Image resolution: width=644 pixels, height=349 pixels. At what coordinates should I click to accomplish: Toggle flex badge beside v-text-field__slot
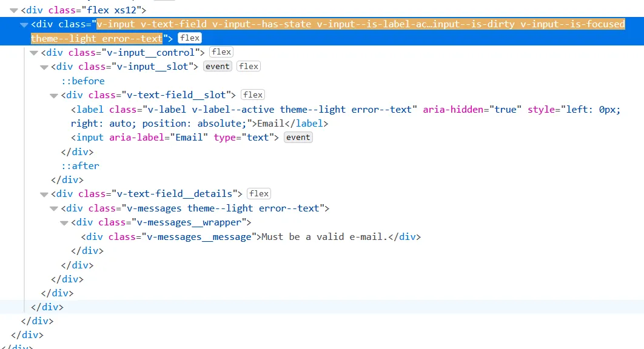coord(253,95)
